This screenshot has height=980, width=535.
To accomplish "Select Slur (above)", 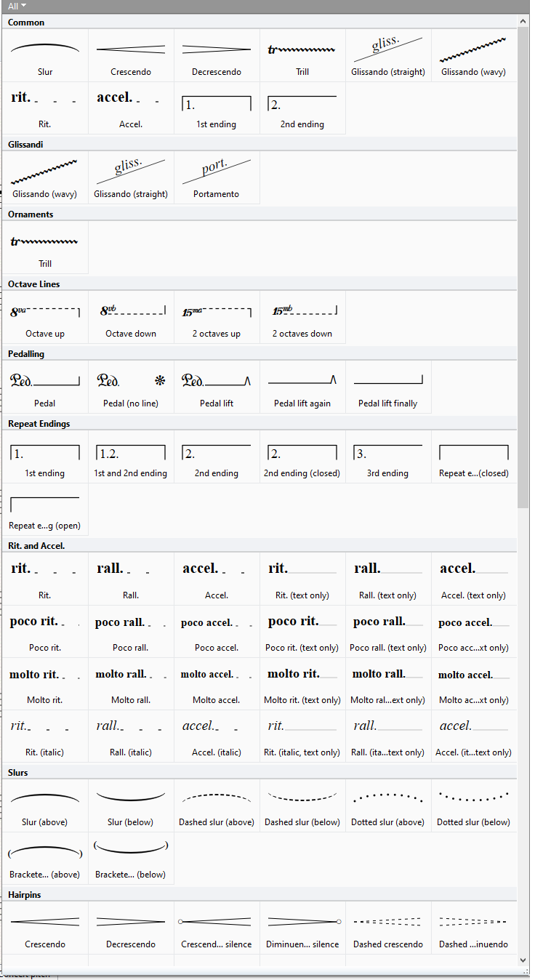I will coord(45,806).
